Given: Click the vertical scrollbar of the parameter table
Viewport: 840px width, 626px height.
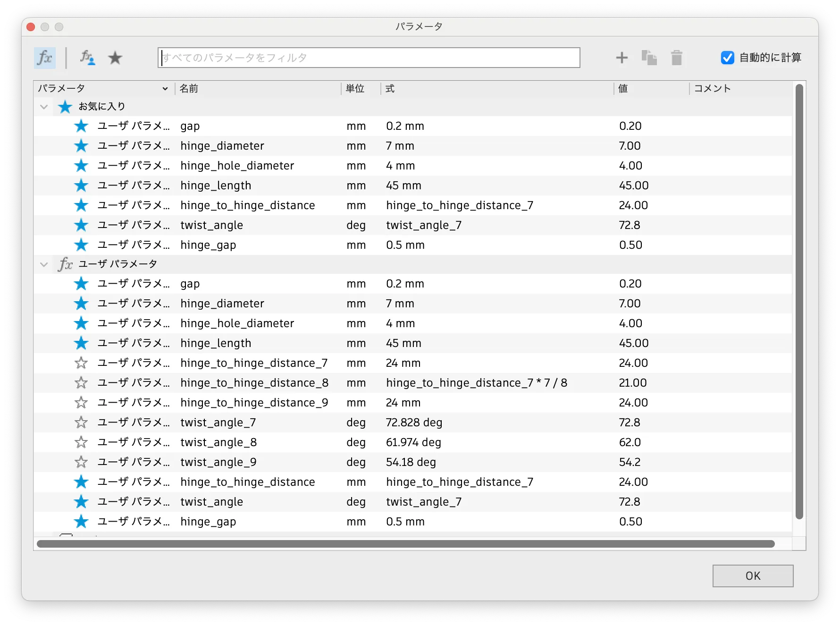Looking at the screenshot, I should [799, 302].
